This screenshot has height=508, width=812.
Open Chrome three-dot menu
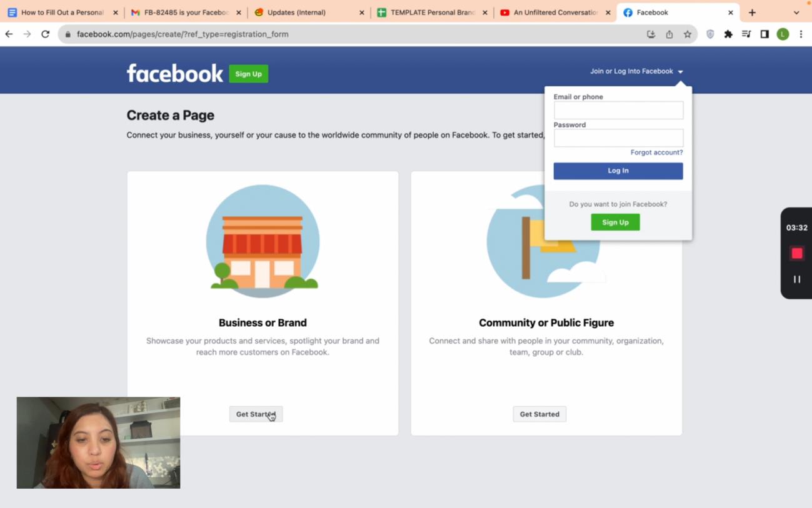801,34
